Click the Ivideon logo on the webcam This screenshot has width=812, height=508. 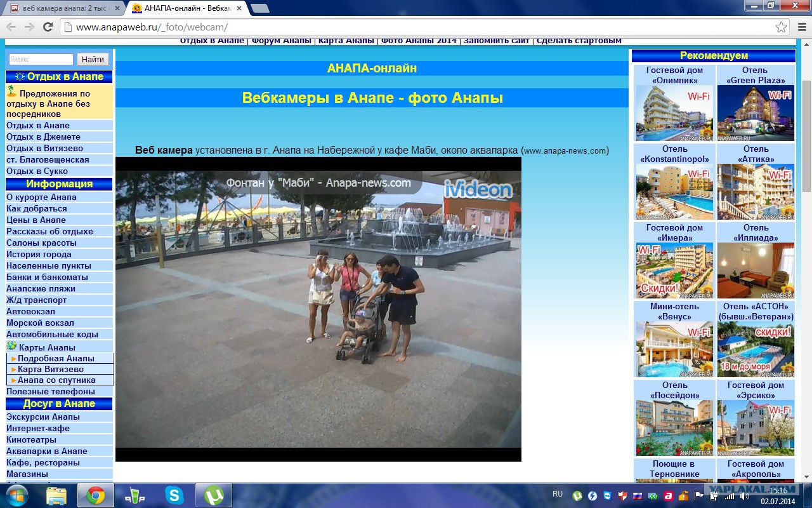pos(477,189)
